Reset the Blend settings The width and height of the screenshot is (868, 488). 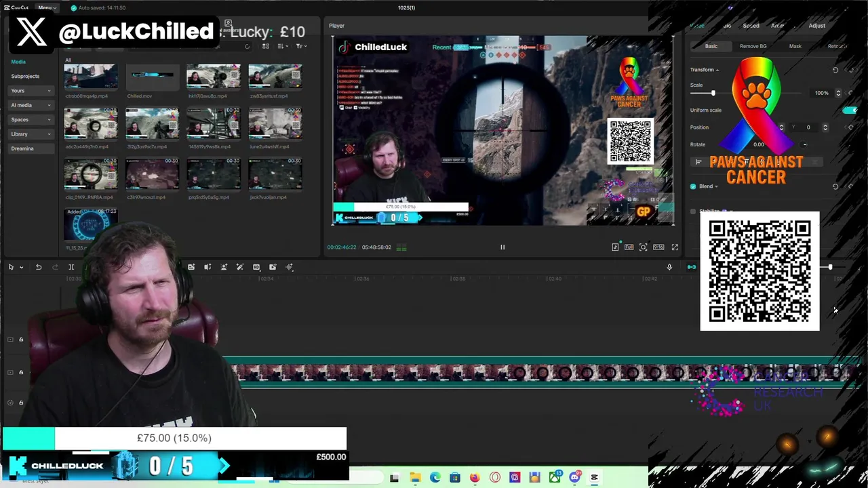pyautogui.click(x=835, y=186)
